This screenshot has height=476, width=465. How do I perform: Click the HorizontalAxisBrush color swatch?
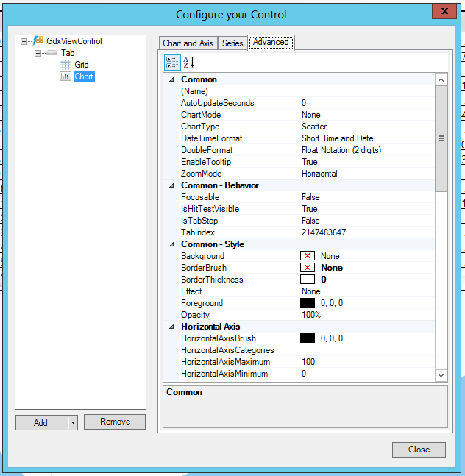coord(308,338)
